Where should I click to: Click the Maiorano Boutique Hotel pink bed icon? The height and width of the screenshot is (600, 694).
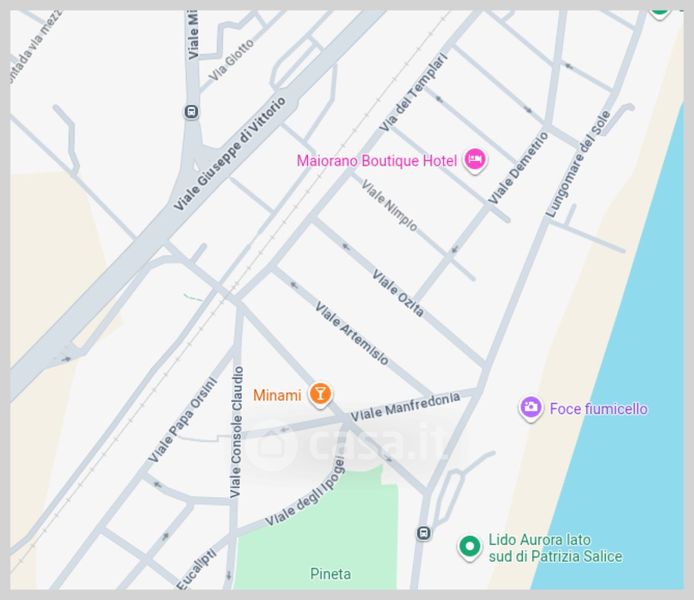(x=474, y=159)
